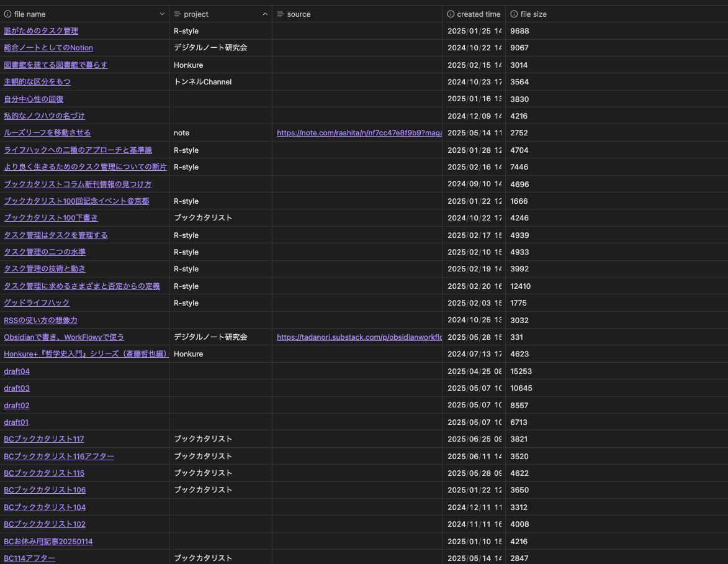This screenshot has height=564, width=728.
Task: Open the グッドライフハック file link
Action: [37, 303]
